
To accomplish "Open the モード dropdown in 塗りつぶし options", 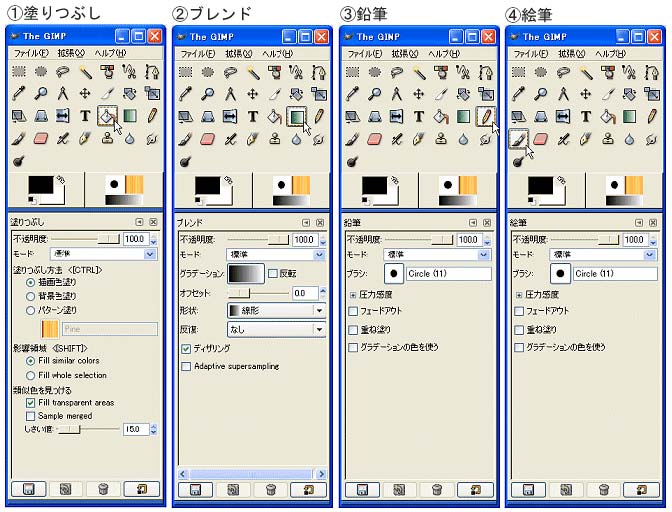I will 104,254.
